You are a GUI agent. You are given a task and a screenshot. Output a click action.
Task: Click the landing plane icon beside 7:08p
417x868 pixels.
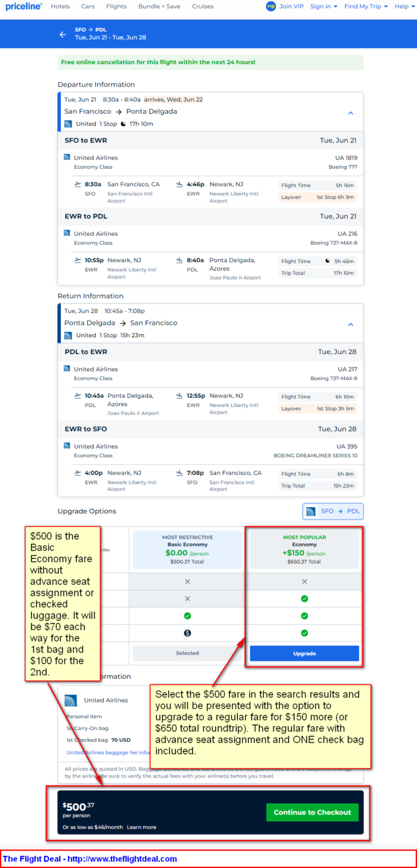[179, 473]
